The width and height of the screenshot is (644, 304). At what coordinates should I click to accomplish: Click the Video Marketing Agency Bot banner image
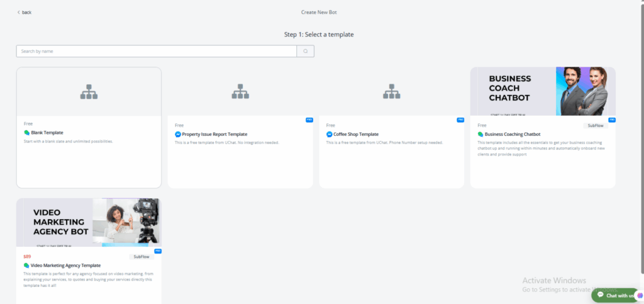coord(89,222)
